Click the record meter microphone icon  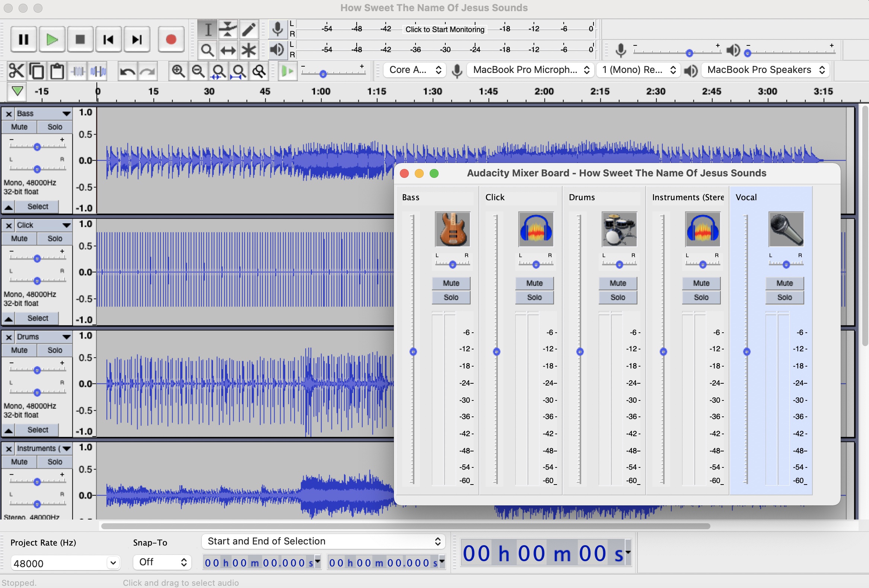coord(277,29)
